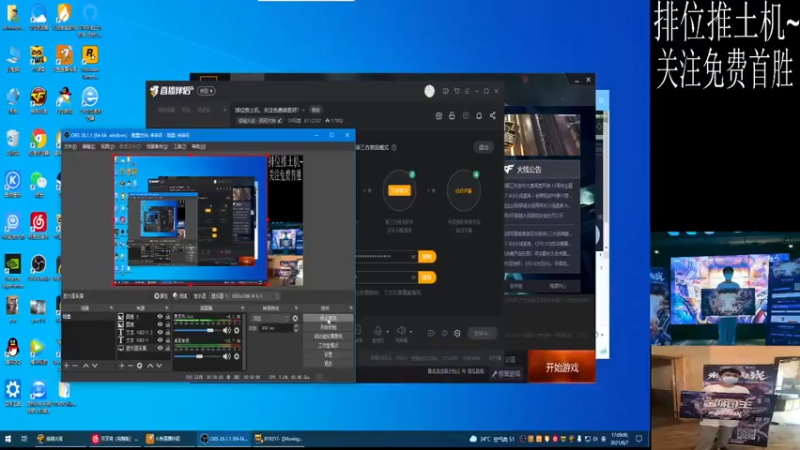Mute the 桌面音频 channel speaker icon
The image size is (800, 450).
[227, 356]
